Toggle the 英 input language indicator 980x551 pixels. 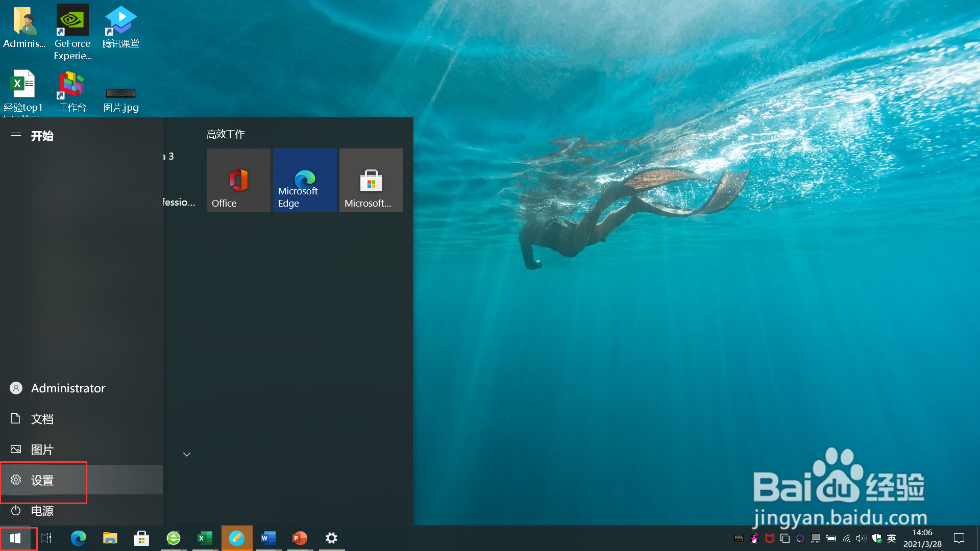[892, 538]
